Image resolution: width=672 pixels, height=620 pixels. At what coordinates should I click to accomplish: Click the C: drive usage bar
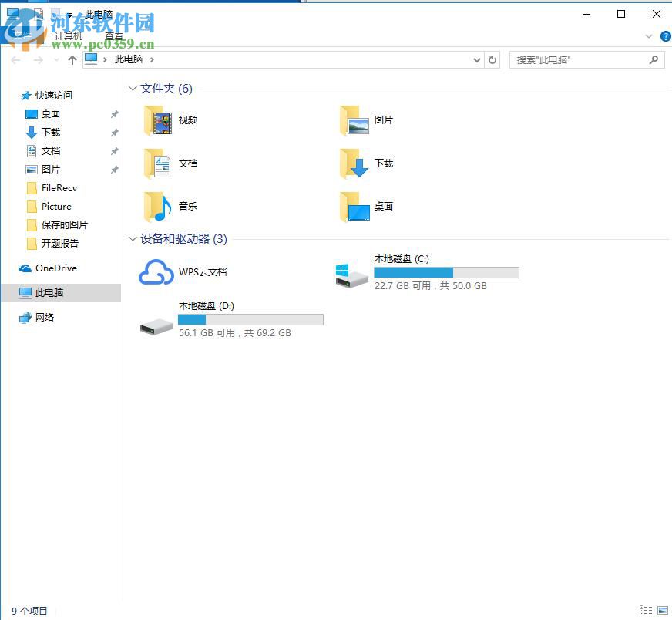click(x=445, y=272)
